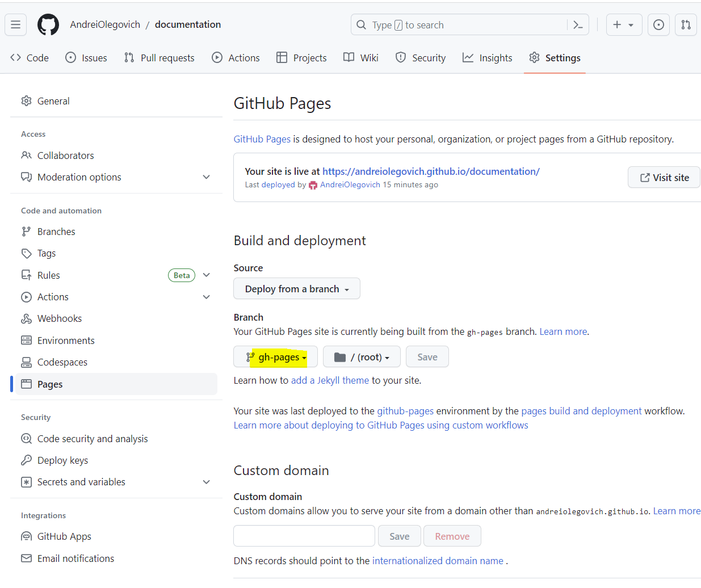Open the / (root) folder dropdown
This screenshot has width=701, height=588.
point(362,357)
